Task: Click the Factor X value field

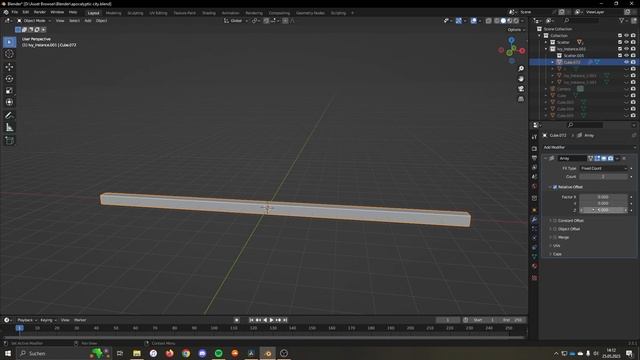Action: [x=604, y=197]
